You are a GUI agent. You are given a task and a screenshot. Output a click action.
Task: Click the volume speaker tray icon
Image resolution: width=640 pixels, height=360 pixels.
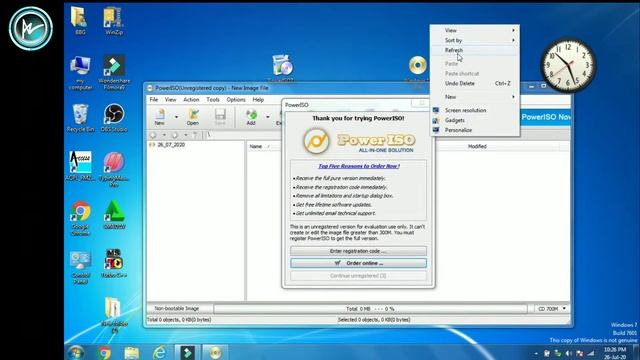click(569, 353)
